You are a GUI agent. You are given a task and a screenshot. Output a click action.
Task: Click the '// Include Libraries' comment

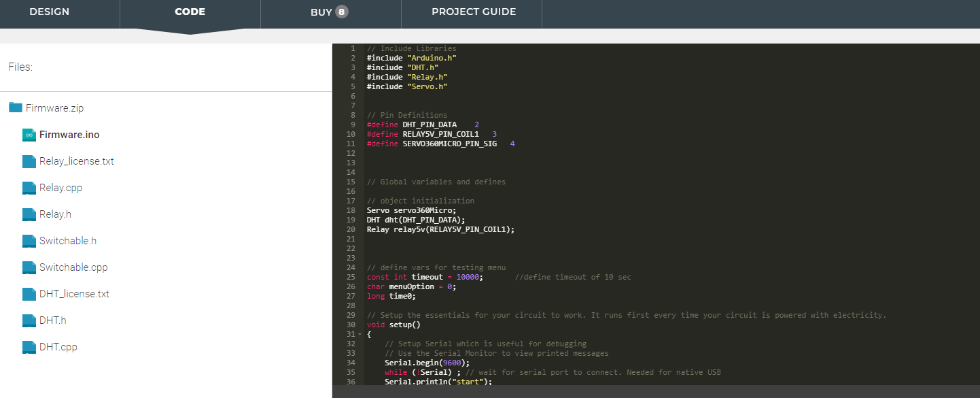pos(411,48)
